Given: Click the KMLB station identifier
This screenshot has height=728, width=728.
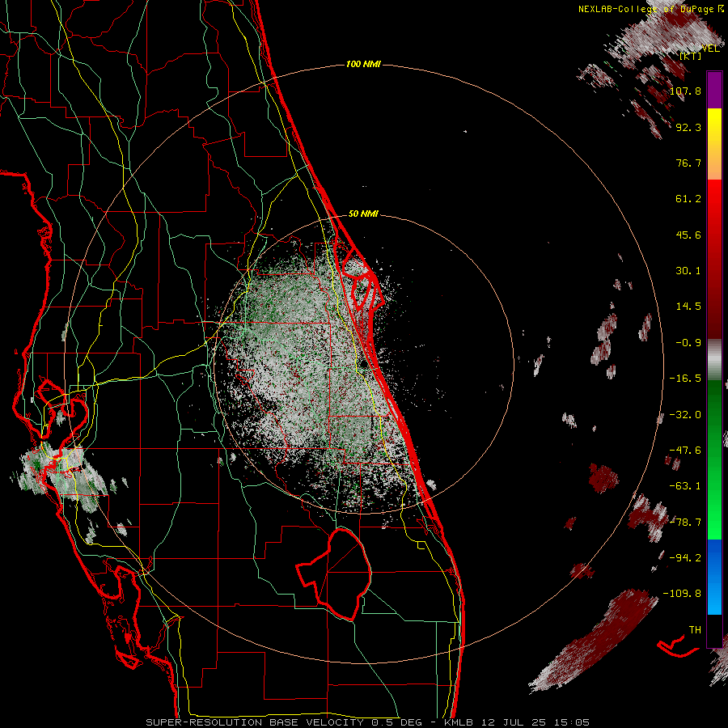Looking at the screenshot, I should (x=459, y=722).
